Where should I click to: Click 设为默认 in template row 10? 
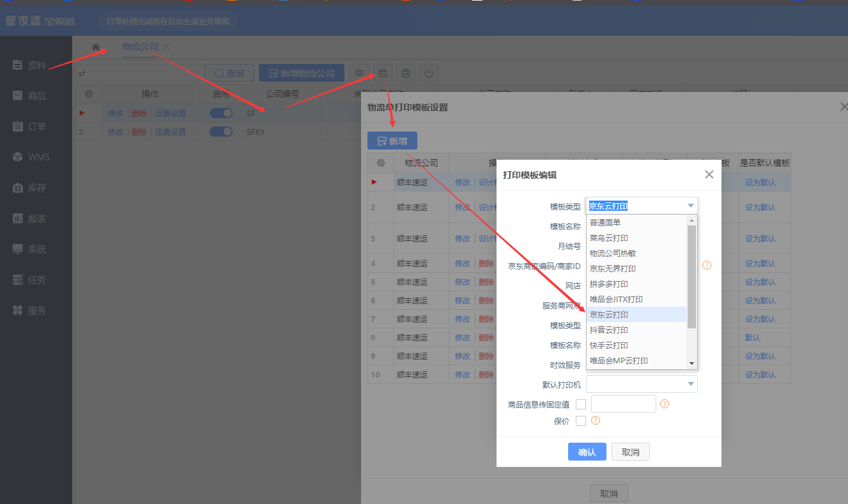[x=760, y=374]
